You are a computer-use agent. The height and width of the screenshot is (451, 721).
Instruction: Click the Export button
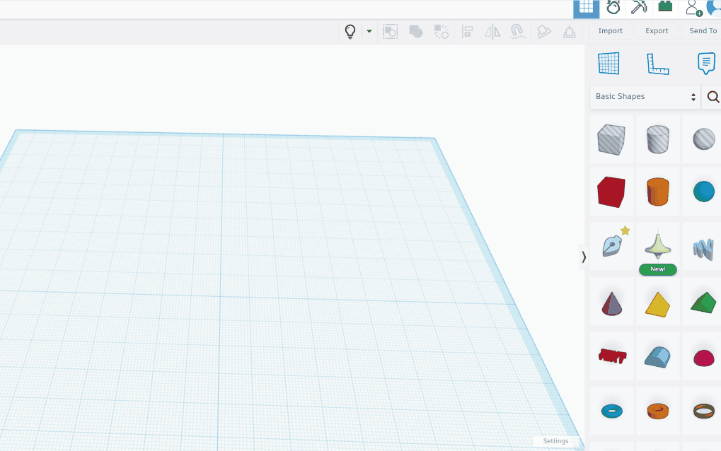(656, 31)
